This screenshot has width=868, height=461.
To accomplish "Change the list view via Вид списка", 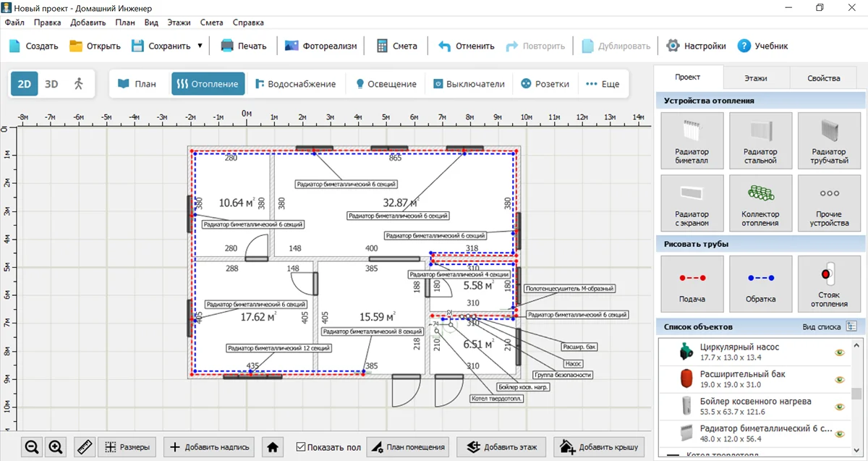I will click(x=851, y=327).
